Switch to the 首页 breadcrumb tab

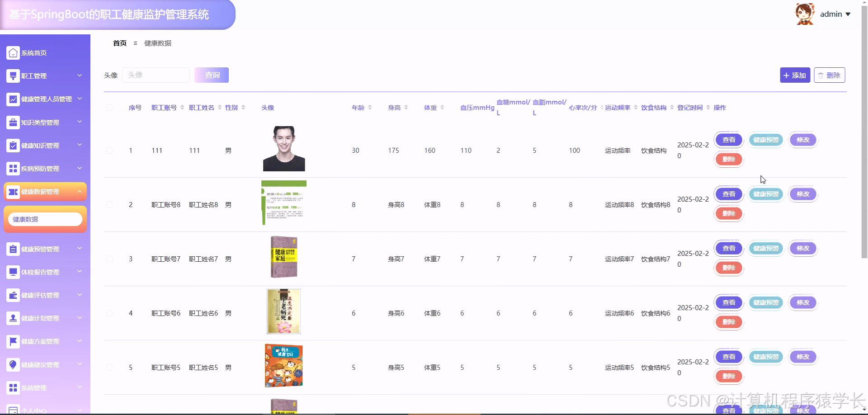pos(119,43)
